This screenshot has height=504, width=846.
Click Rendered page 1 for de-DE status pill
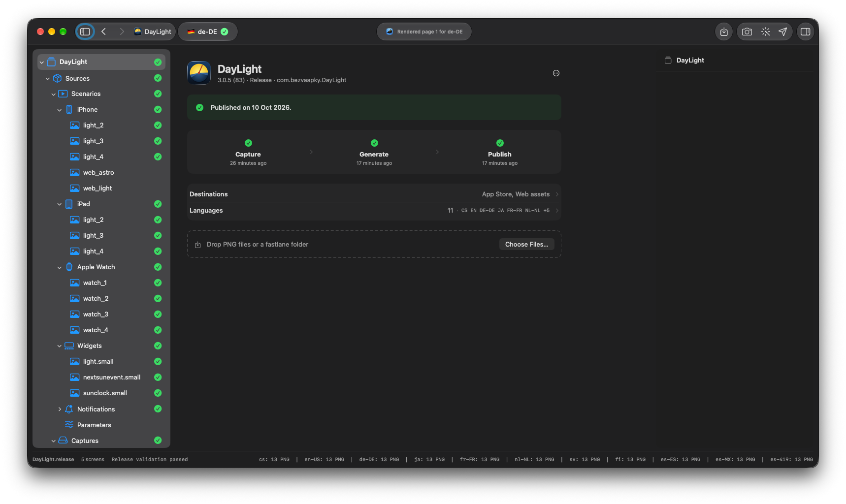(x=424, y=31)
